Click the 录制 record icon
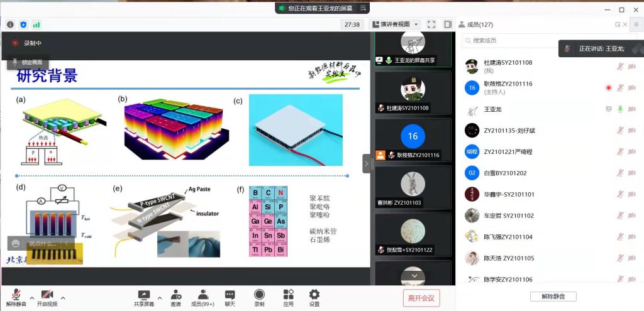This screenshot has height=311, width=644. (259, 298)
